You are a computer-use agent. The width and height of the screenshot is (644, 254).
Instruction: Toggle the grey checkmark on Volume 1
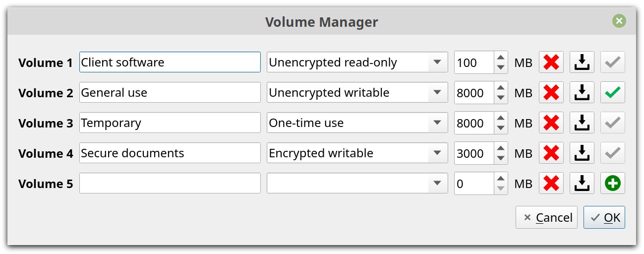click(x=613, y=63)
